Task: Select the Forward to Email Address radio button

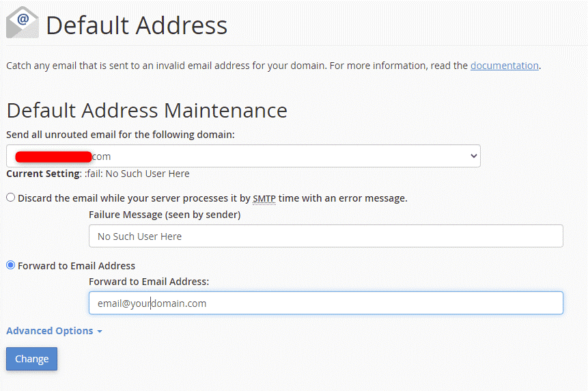Action: tap(11, 265)
